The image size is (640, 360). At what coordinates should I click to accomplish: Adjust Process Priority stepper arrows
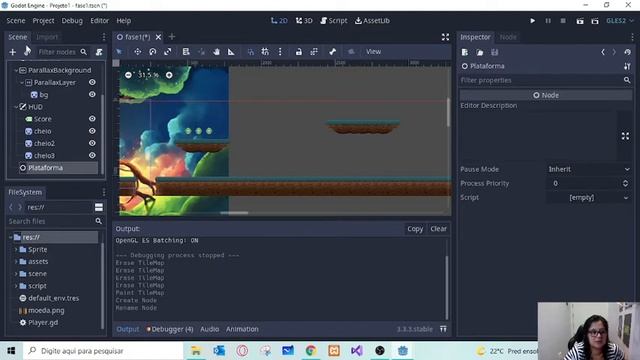(625, 183)
